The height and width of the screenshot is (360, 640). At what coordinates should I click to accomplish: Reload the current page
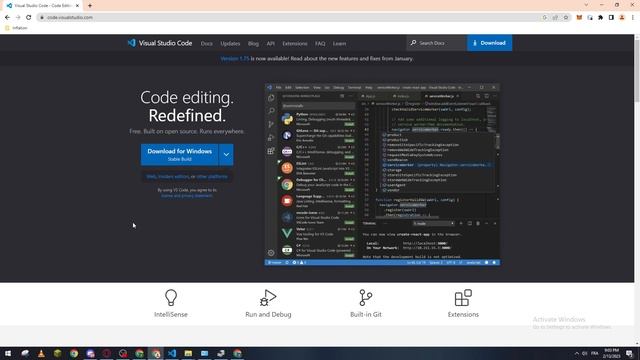[29, 18]
